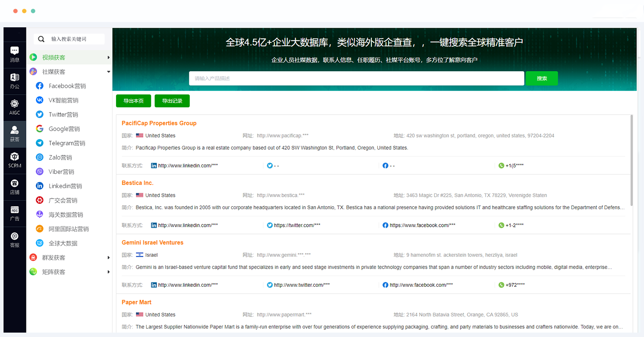Open the 办公 office icon in left rail

coord(15,81)
